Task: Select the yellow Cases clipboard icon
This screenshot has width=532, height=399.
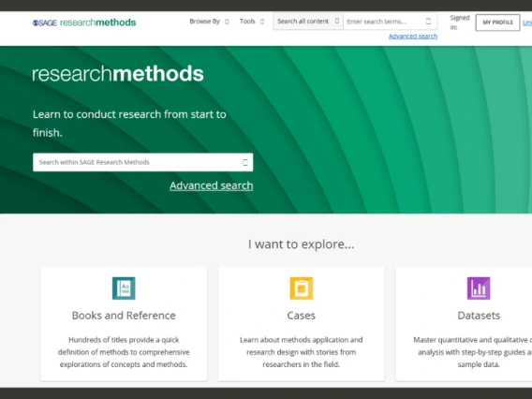Action: pos(302,288)
